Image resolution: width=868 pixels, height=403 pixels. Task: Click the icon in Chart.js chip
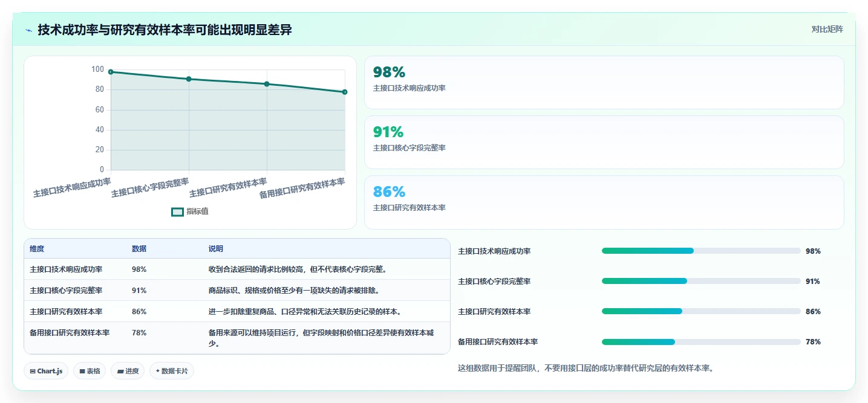33,372
